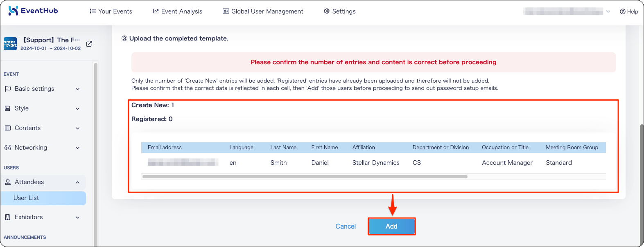Click the Cancel link
Image resolution: width=644 pixels, height=247 pixels.
point(346,226)
